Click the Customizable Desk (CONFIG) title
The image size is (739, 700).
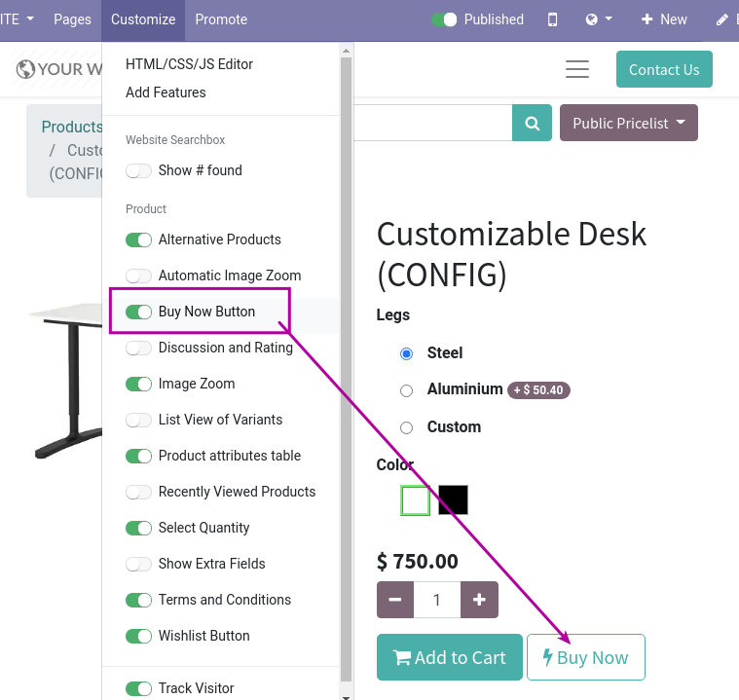[511, 254]
